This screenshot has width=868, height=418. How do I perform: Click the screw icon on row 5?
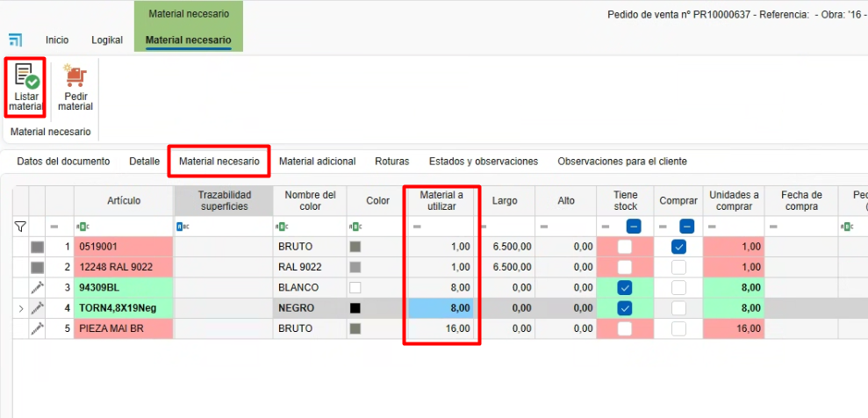pyautogui.click(x=37, y=328)
